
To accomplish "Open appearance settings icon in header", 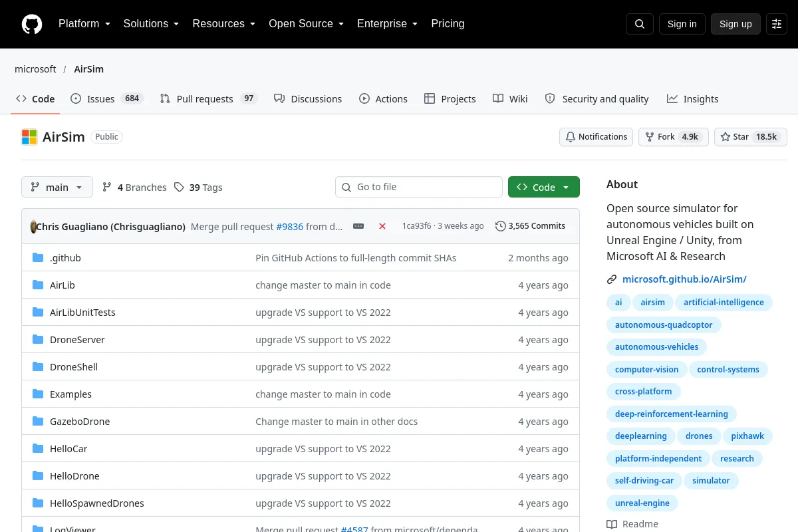I will click(777, 24).
